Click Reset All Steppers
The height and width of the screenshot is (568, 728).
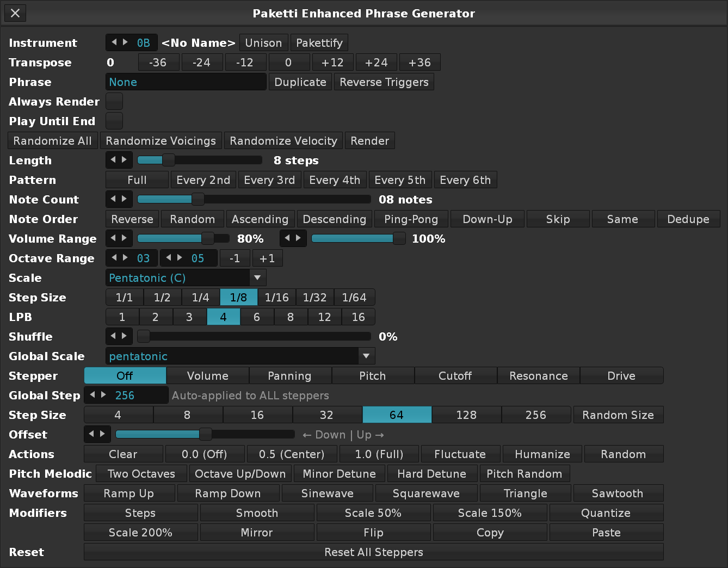[374, 552]
